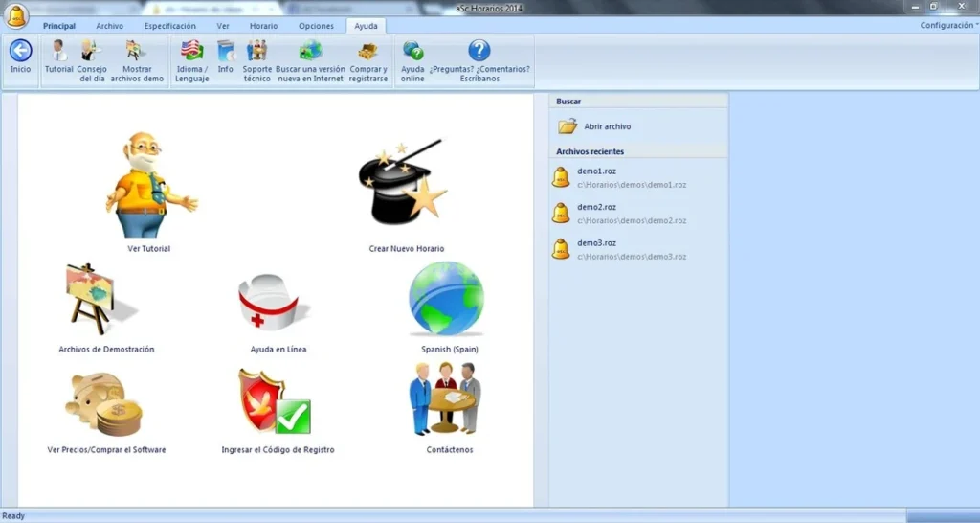Open Comprar y registrarse icon
The image size is (980, 523).
[x=368, y=52]
